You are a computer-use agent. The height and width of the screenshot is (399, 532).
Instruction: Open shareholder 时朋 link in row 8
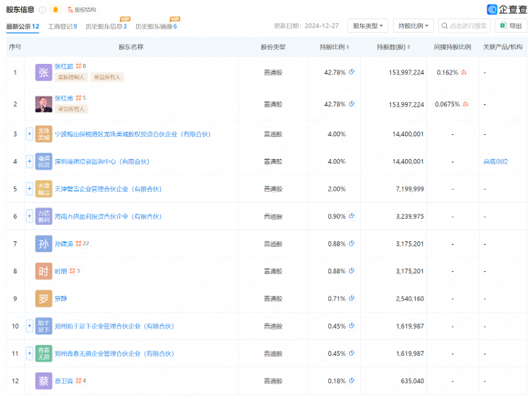coord(61,271)
